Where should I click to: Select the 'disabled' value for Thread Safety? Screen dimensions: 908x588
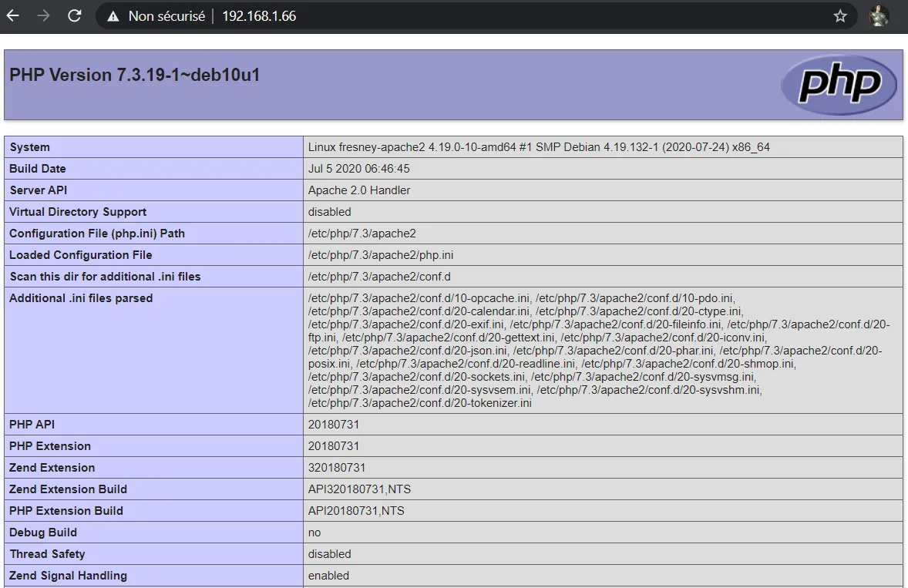(329, 554)
